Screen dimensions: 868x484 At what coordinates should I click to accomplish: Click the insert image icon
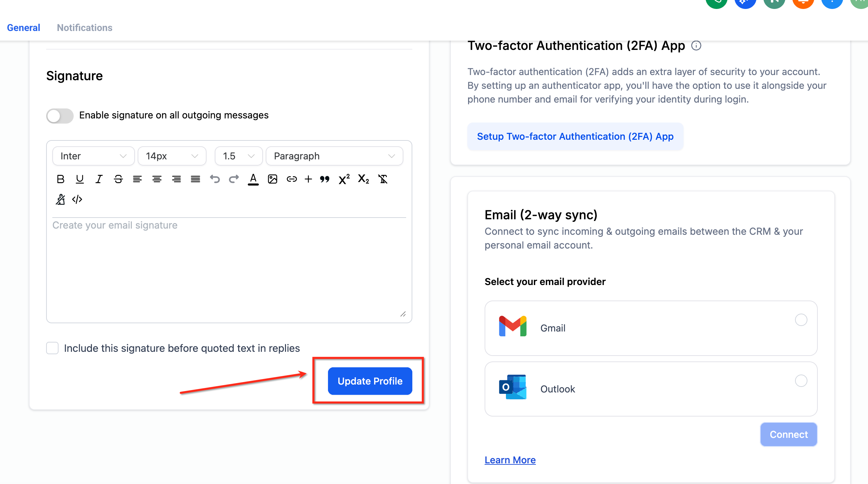pyautogui.click(x=272, y=179)
